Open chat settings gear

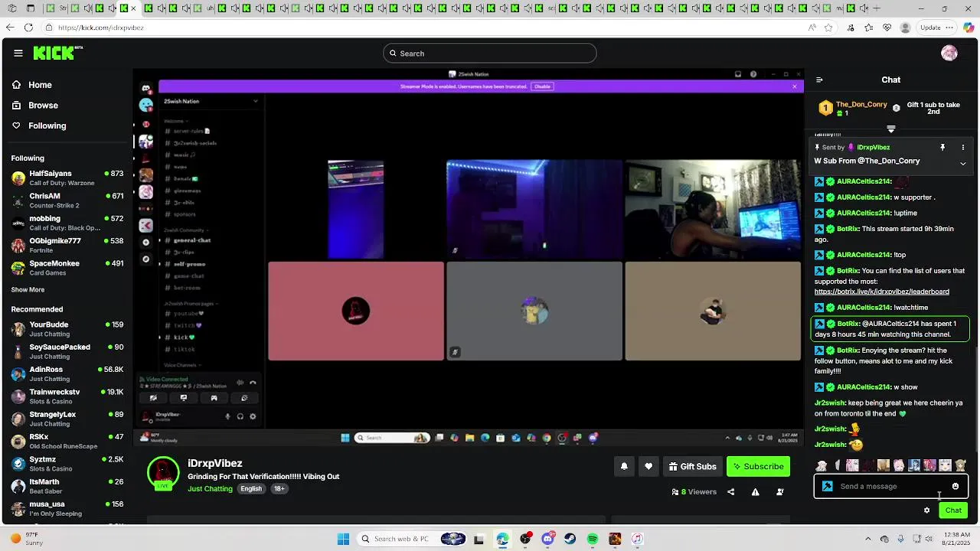click(x=926, y=510)
